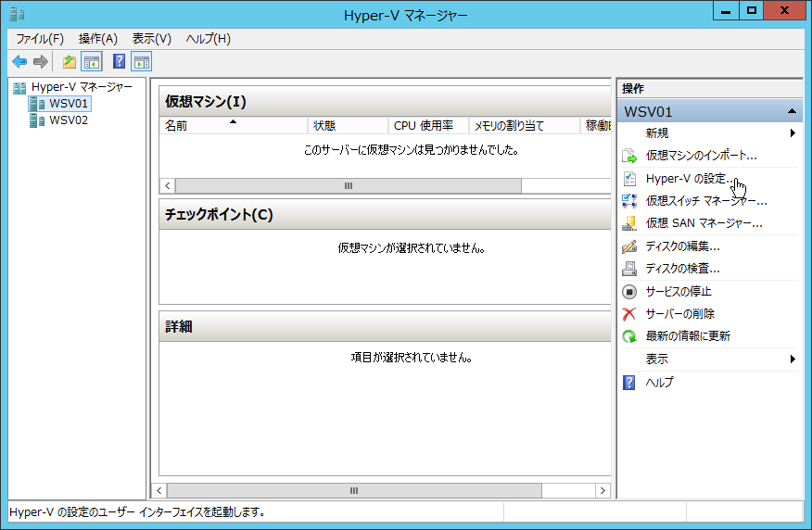Click the チェックポイント(C) section header
Image resolution: width=812 pixels, height=530 pixels.
point(385,214)
